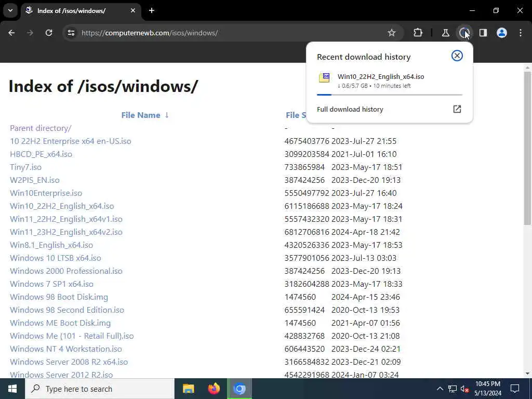The image size is (532, 399).
Task: Open Chrome's three-dot menu
Action: click(521, 33)
